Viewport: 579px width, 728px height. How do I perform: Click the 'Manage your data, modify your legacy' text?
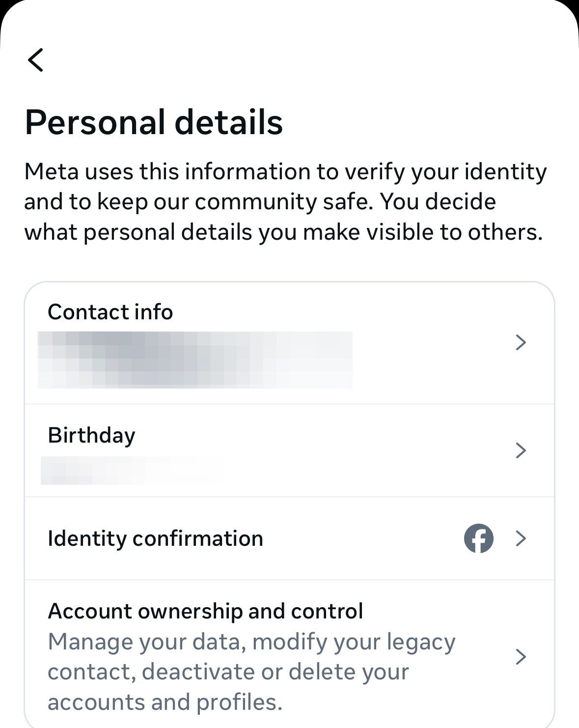[251, 642]
